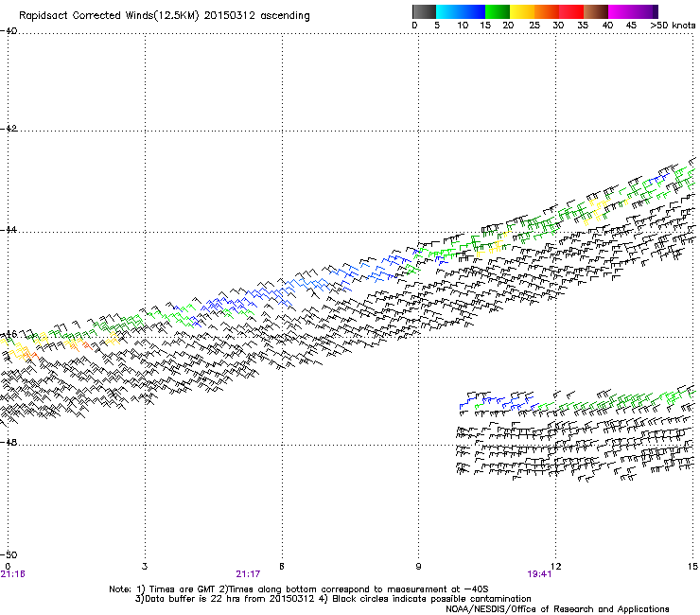700x615 pixels.
Task: Click the '-48' latitude axis label
Action: [9, 442]
